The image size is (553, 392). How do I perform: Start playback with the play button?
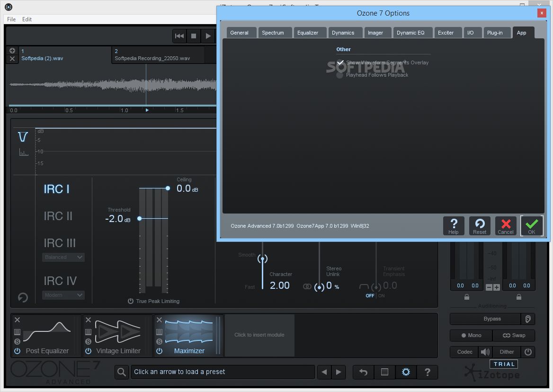(x=208, y=36)
